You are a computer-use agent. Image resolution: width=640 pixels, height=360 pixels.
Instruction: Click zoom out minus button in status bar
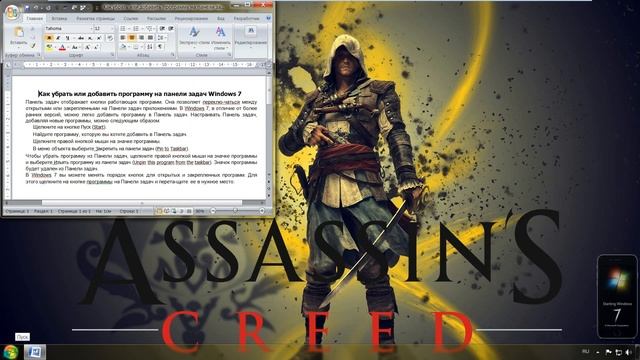tap(213, 211)
